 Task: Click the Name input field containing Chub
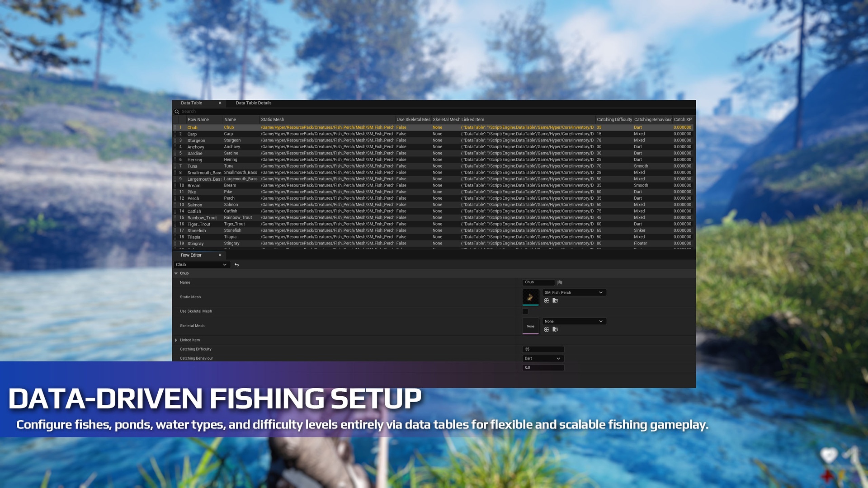(x=538, y=282)
